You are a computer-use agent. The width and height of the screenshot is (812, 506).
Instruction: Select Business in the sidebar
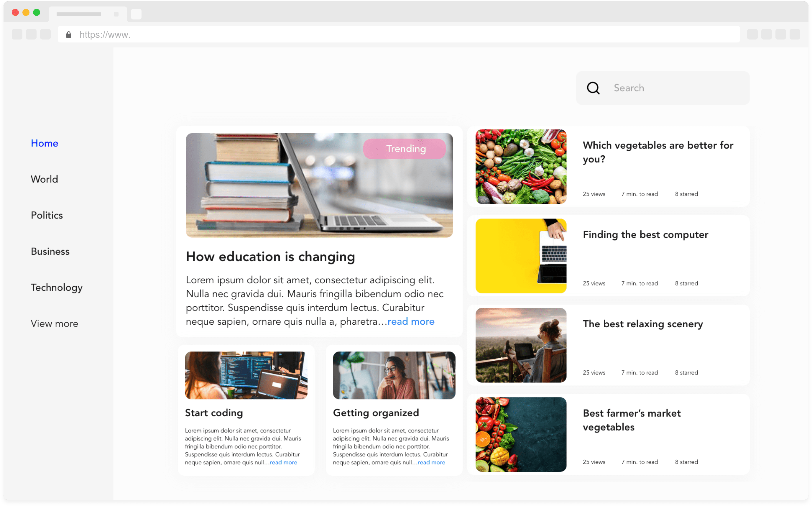[x=50, y=252]
